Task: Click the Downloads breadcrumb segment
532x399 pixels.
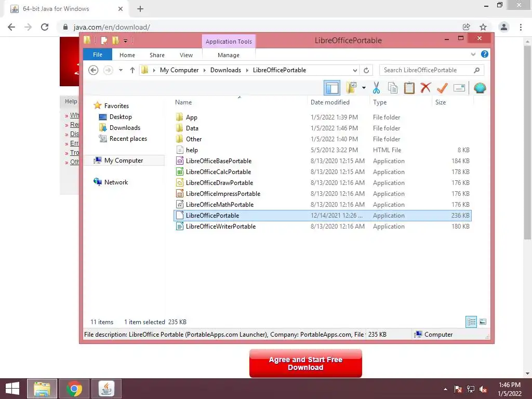Action: 225,70
